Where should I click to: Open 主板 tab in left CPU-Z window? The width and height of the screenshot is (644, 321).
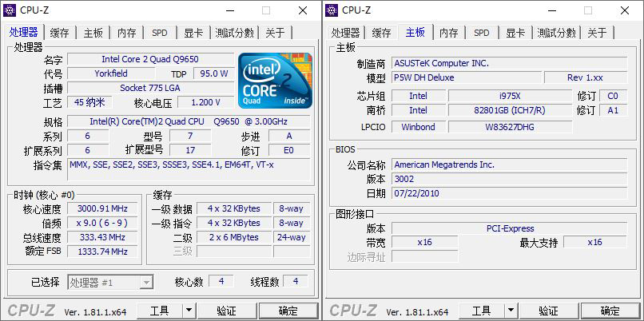tap(93, 33)
